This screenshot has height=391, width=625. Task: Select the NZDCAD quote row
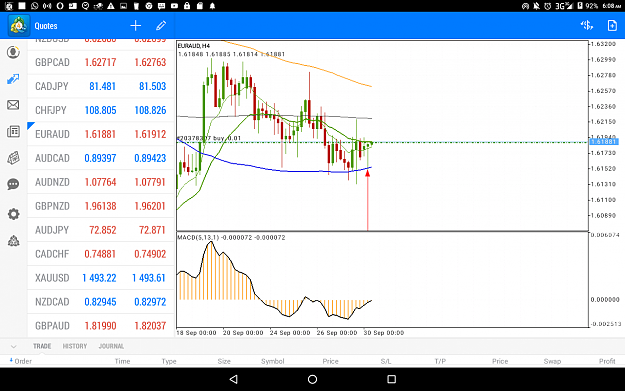tap(101, 301)
